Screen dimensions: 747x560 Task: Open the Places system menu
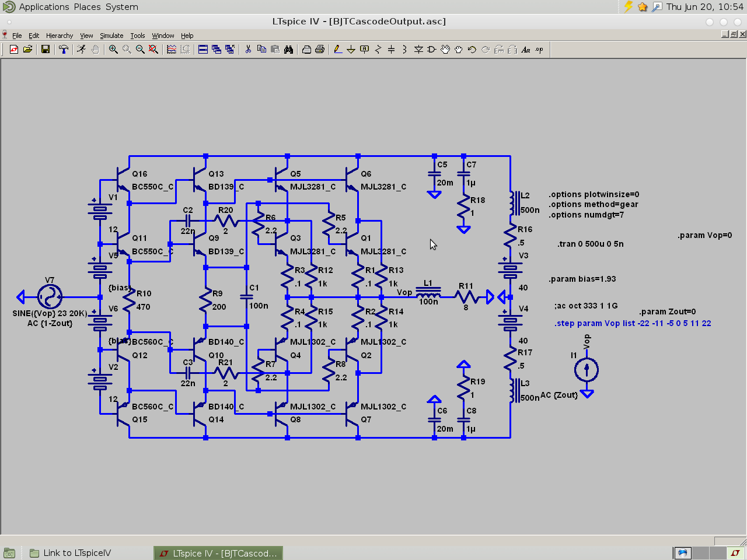click(x=87, y=7)
